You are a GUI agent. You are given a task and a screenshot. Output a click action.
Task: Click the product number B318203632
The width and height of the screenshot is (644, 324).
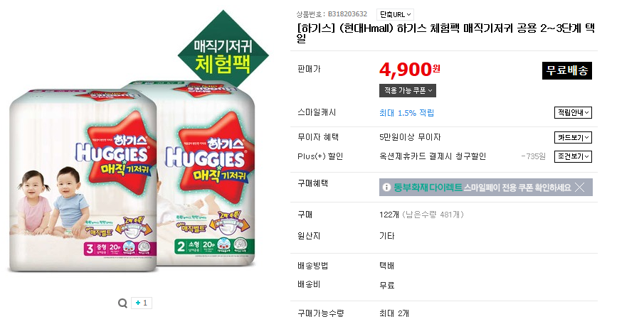(x=347, y=14)
